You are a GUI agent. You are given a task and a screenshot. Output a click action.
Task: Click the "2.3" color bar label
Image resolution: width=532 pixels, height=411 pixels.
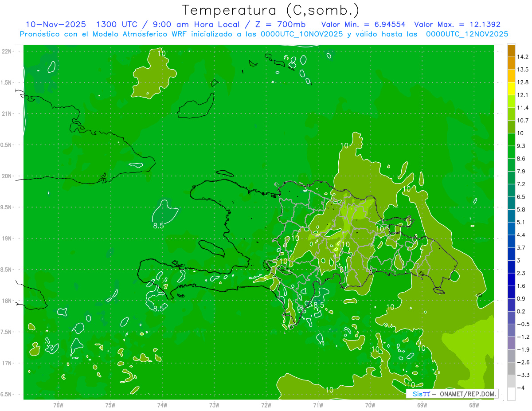pos(521,273)
